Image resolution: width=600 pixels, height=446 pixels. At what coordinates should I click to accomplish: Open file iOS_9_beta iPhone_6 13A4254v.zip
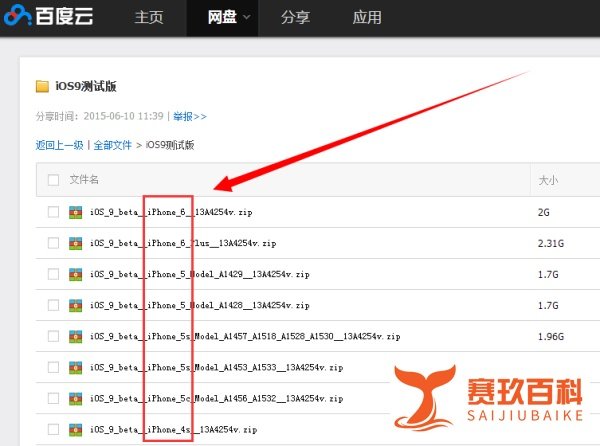171,212
